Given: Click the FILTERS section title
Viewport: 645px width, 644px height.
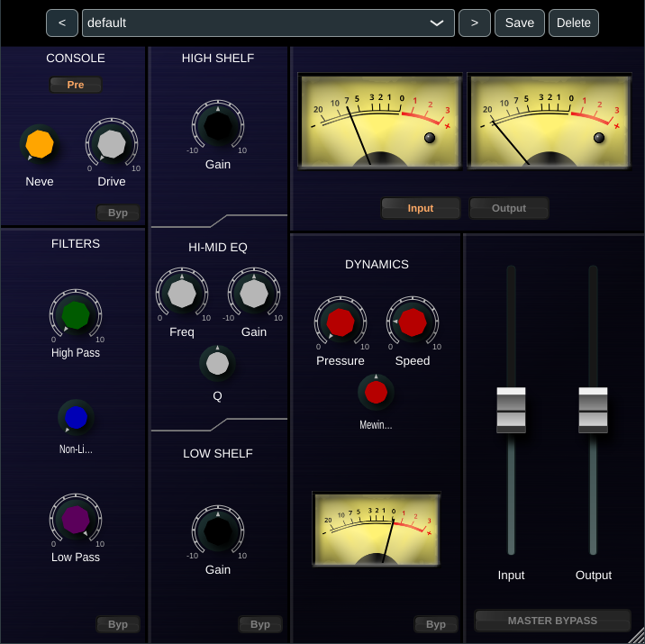Looking at the screenshot, I should pos(76,244).
